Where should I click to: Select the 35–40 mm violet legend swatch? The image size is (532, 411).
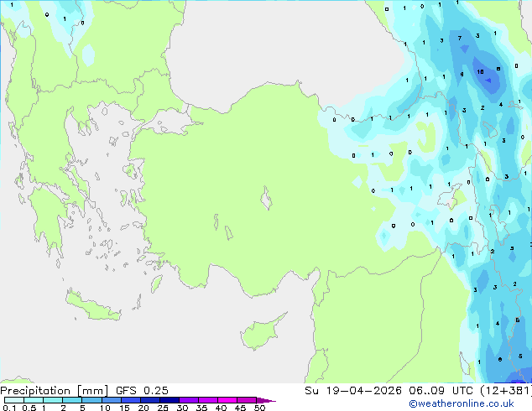click(207, 400)
